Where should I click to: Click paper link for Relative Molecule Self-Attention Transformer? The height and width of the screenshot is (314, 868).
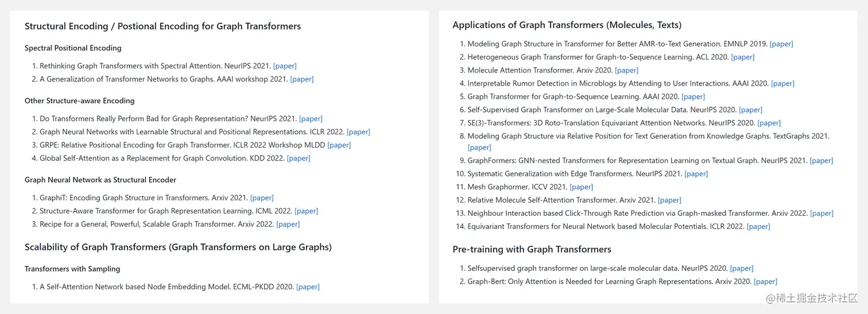[670, 200]
